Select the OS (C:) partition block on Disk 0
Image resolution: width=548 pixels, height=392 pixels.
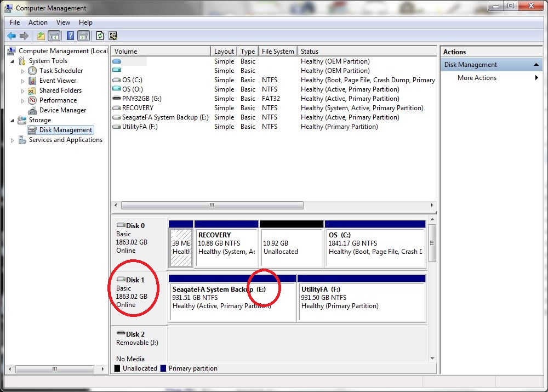[x=375, y=244]
